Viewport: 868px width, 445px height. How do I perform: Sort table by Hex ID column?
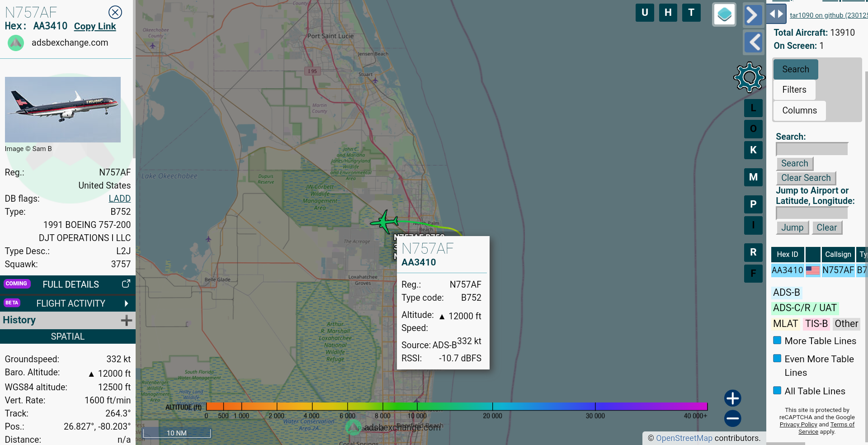coord(788,254)
